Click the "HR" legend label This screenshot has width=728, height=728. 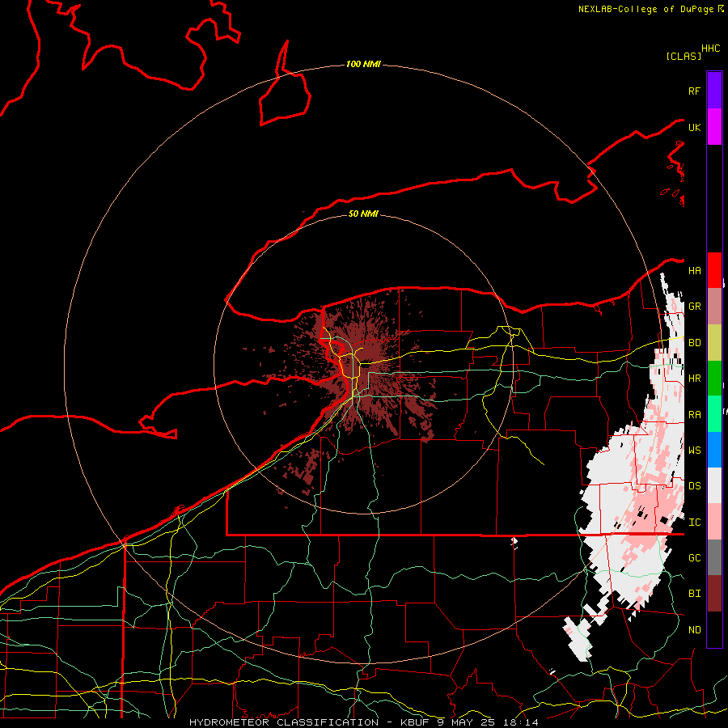click(694, 379)
